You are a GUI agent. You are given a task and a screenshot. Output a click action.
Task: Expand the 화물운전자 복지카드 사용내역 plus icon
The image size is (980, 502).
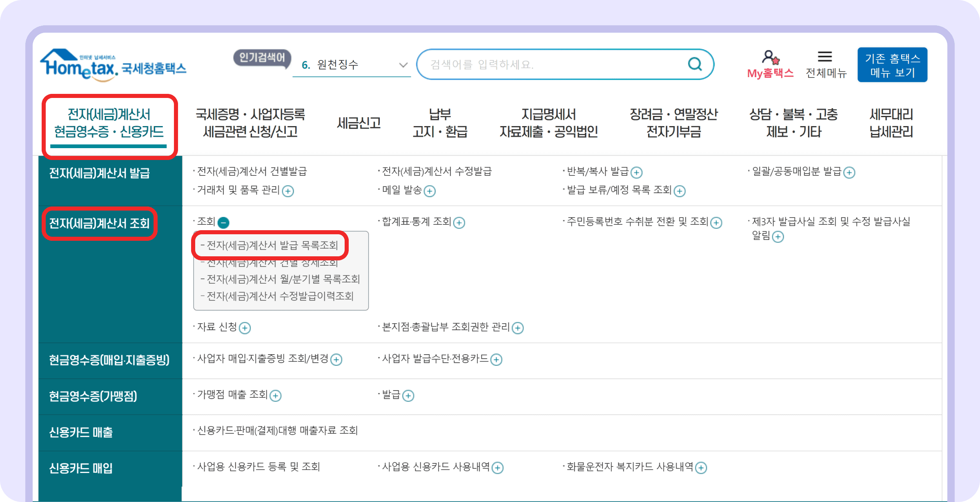tap(701, 468)
